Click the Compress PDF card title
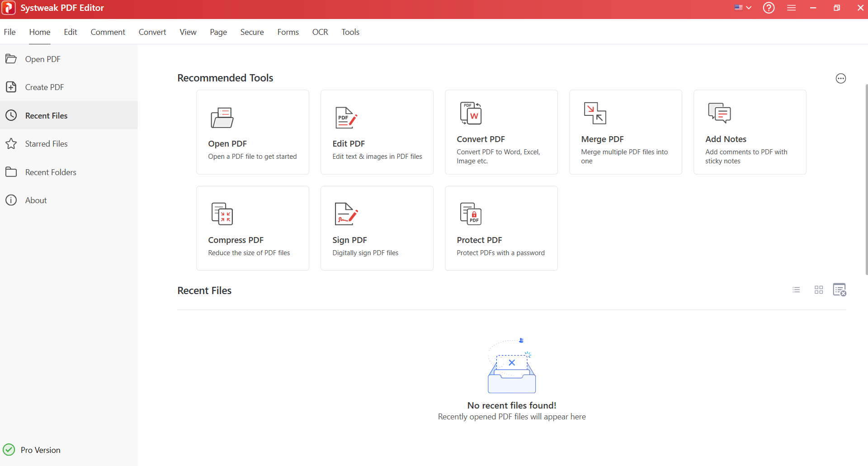Viewport: 868px width, 466px height. point(236,240)
